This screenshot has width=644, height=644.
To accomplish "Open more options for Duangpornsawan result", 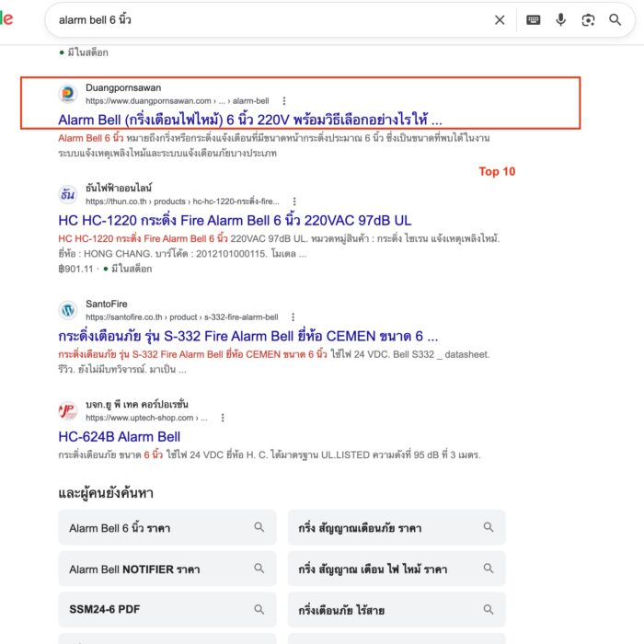I will pos(284,101).
